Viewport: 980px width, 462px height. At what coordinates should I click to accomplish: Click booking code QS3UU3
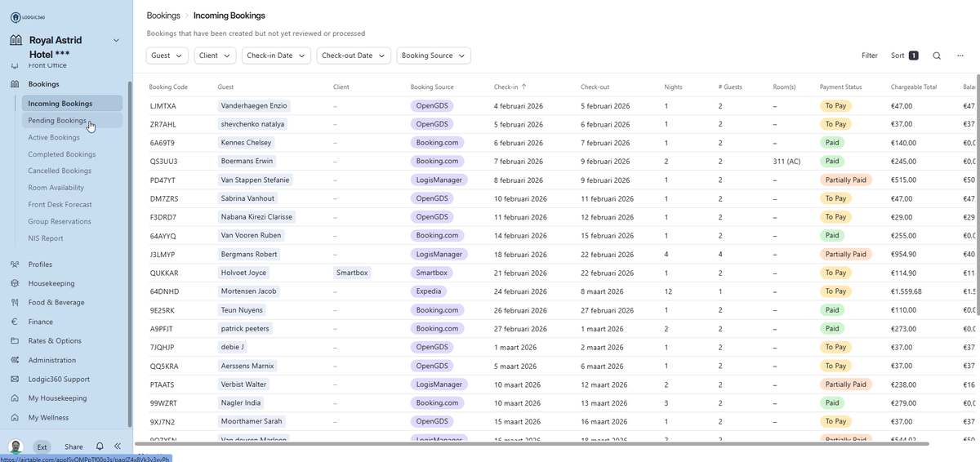point(163,161)
